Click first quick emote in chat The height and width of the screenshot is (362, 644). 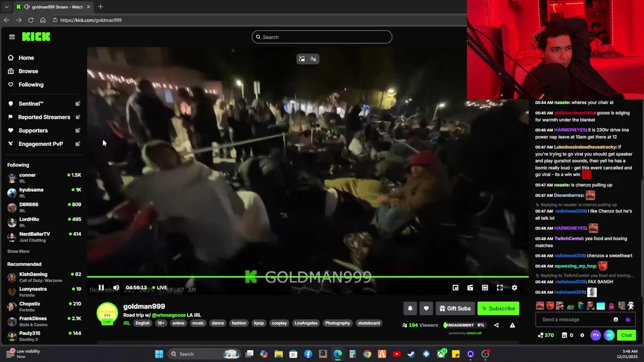pos(540,306)
